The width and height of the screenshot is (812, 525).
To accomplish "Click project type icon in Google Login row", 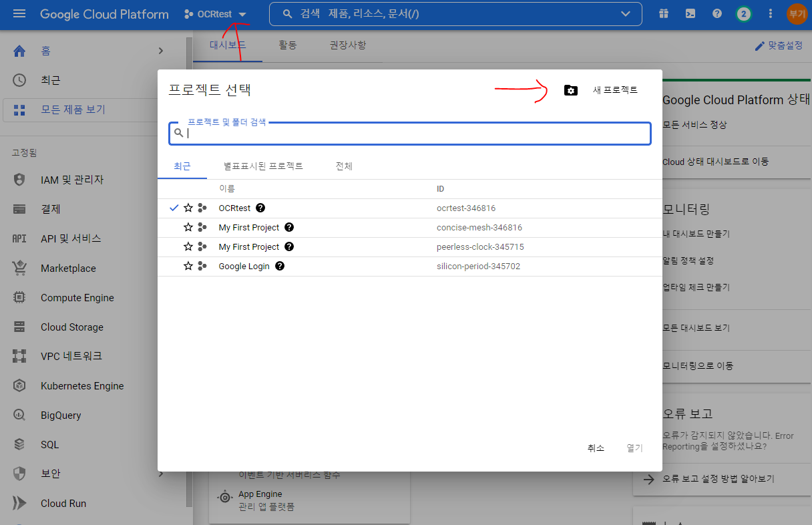I will pyautogui.click(x=202, y=267).
